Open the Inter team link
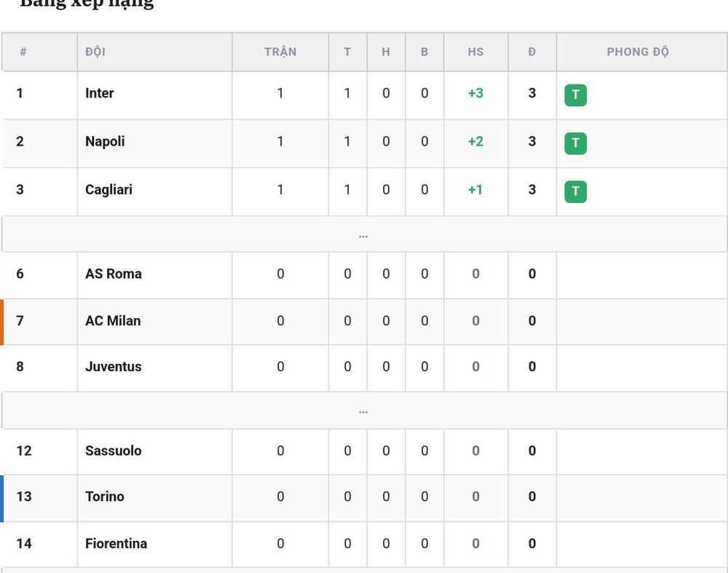Image resolution: width=728 pixels, height=573 pixels. [99, 93]
